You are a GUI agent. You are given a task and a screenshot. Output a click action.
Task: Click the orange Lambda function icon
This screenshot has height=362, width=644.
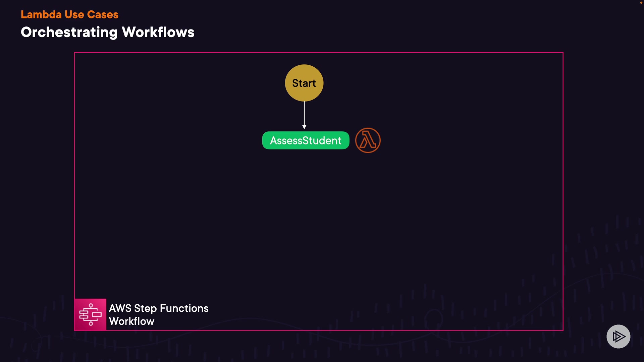[368, 140]
